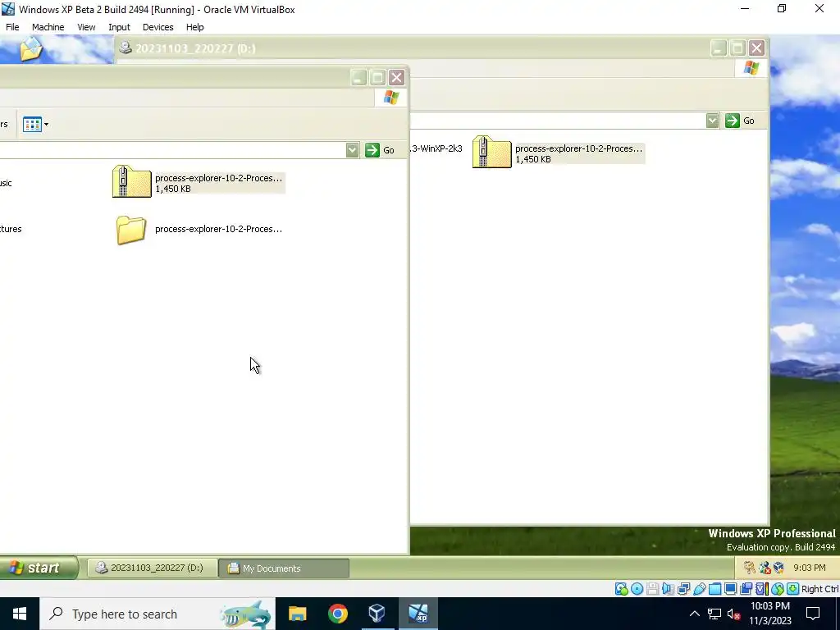
Task: Open the Input menu
Action: [x=119, y=27]
